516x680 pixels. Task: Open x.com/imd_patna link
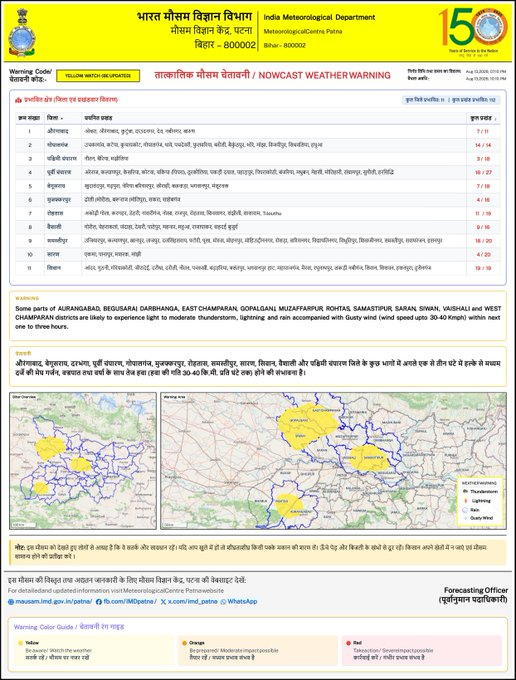point(192,602)
